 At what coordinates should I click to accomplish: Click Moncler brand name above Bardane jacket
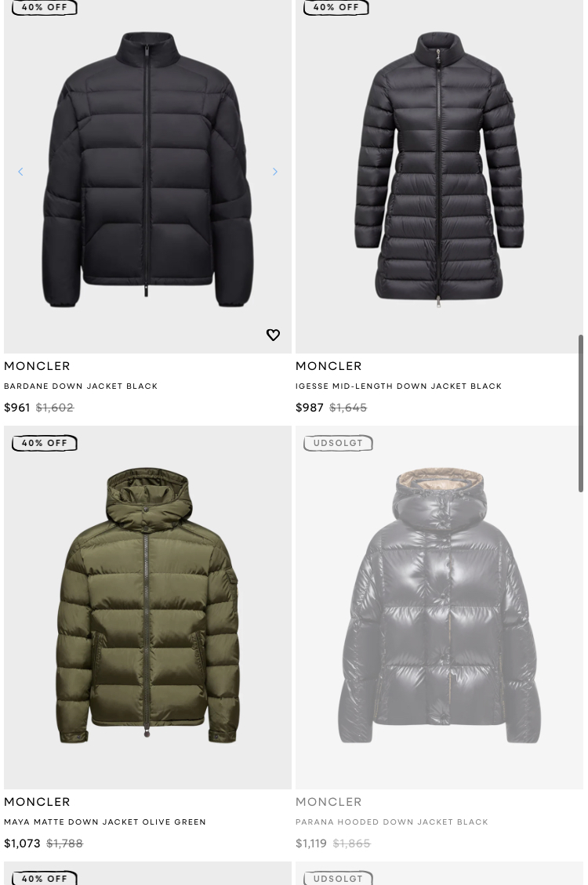coord(38,366)
